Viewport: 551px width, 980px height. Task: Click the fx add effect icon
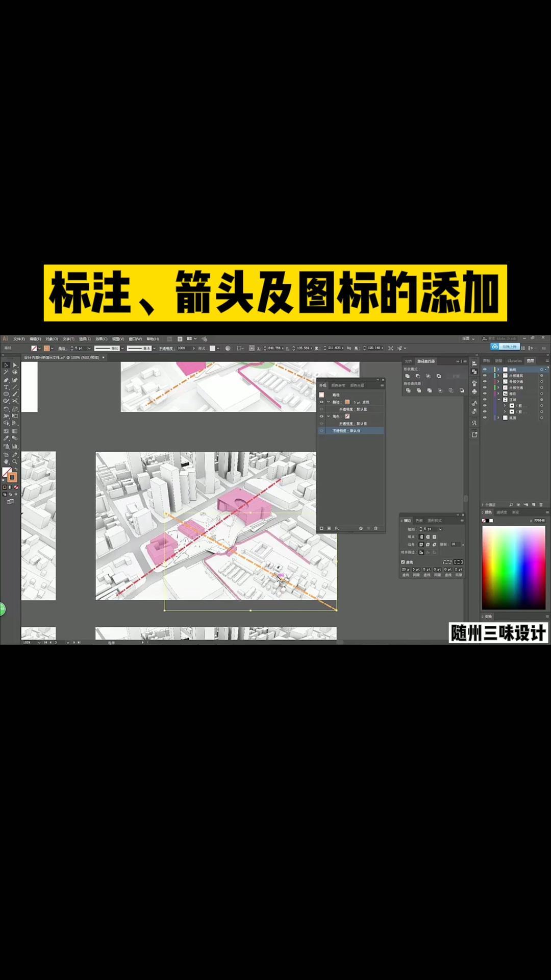pyautogui.click(x=336, y=528)
